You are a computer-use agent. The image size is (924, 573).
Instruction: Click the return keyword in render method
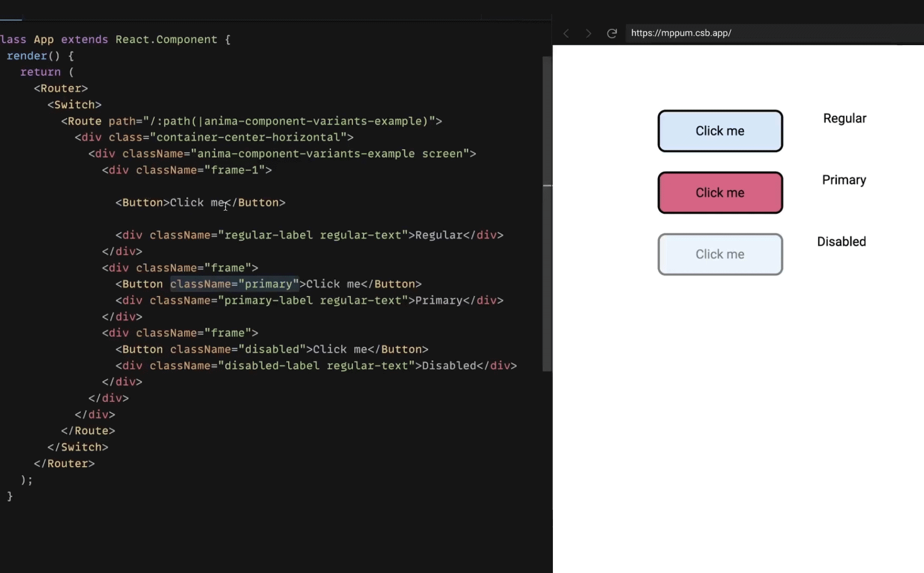tap(40, 72)
